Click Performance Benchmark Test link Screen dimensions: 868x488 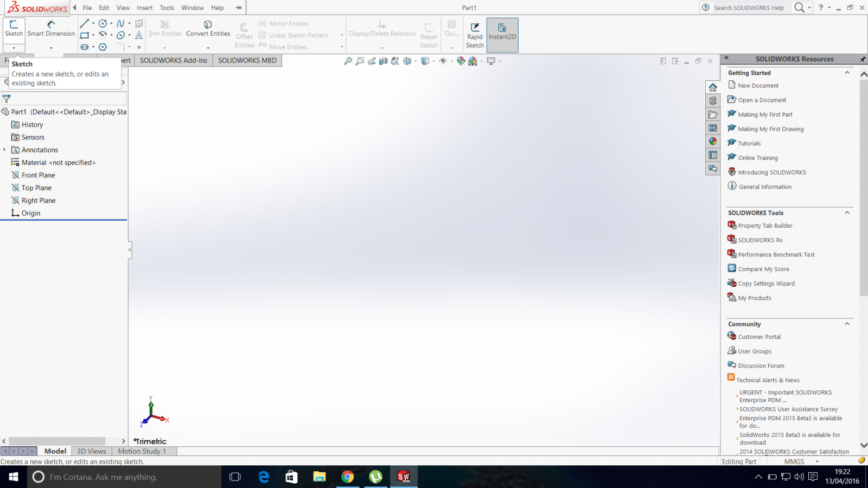click(776, 254)
